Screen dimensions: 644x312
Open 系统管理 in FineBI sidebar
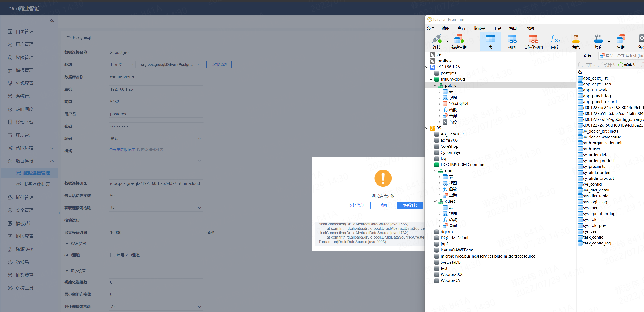[24, 96]
